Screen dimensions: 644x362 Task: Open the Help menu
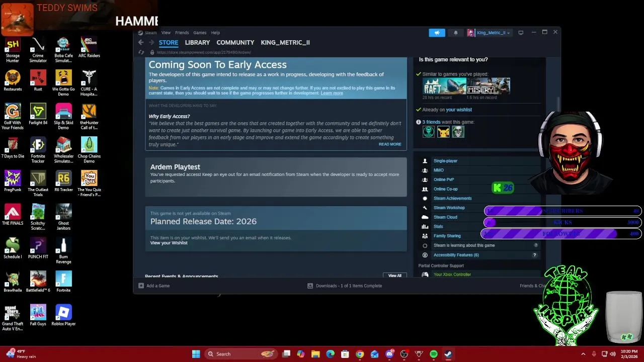click(x=215, y=33)
